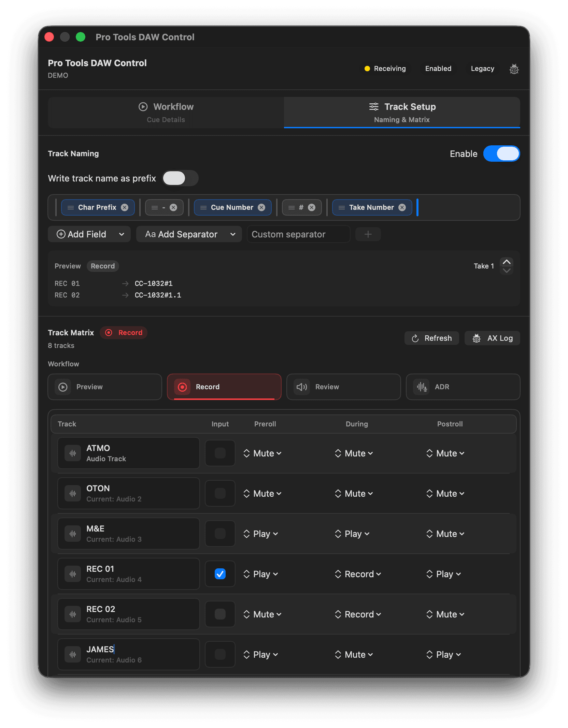Viewport: 568px width, 728px height.
Task: Open OTON During Mute dropdown
Action: [354, 493]
